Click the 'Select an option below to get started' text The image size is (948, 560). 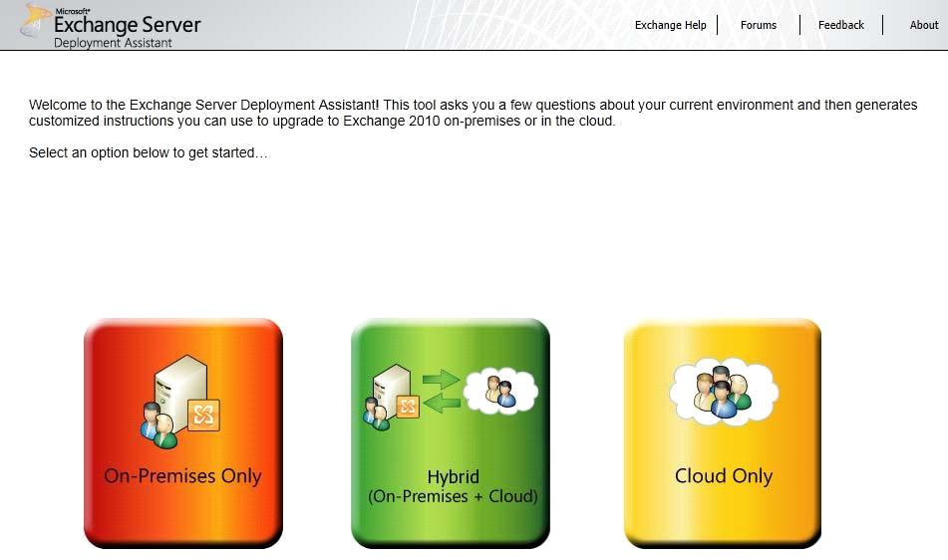pyautogui.click(x=149, y=152)
